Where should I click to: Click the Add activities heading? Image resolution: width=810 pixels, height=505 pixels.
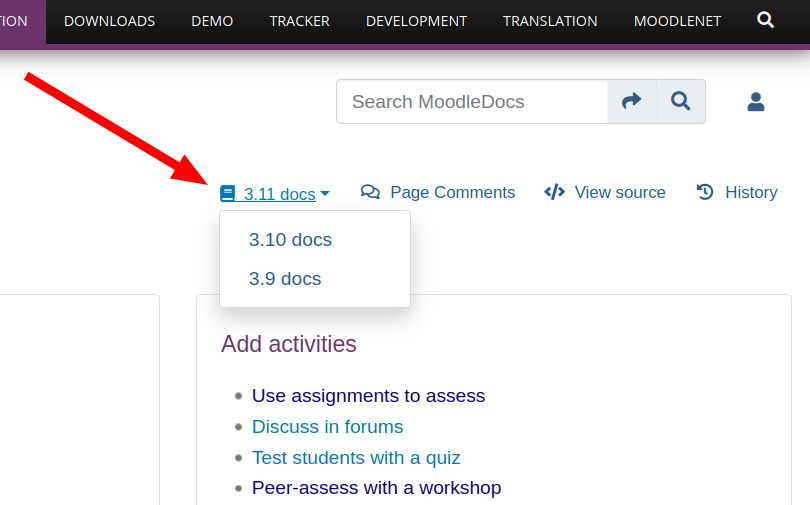pyautogui.click(x=289, y=344)
